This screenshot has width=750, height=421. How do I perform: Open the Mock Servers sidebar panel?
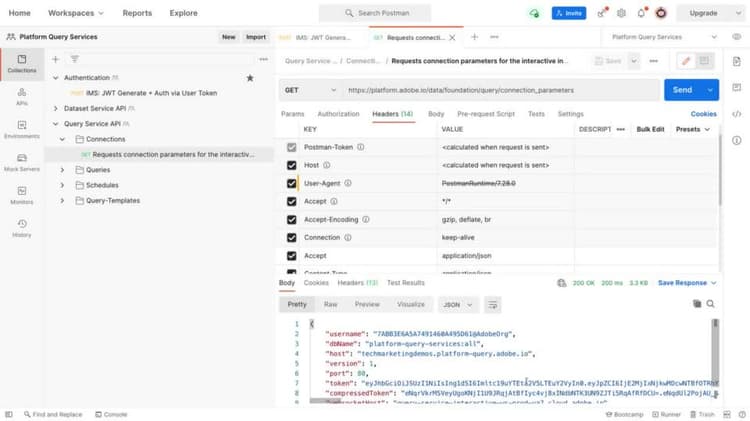click(22, 163)
